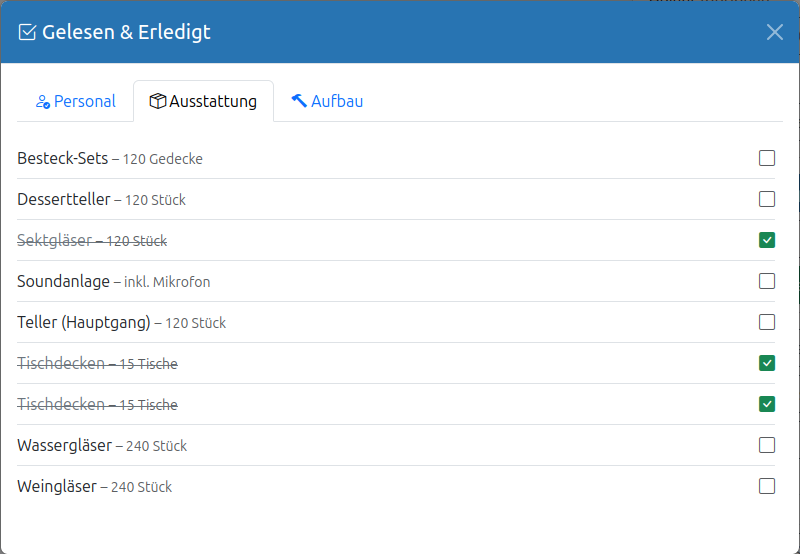Click the Gelesen & Erledigt title text
The image size is (800, 554).
pos(126,32)
